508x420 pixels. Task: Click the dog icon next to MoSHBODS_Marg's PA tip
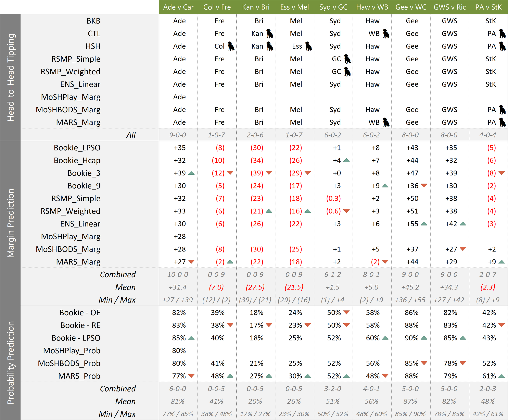point(502,110)
